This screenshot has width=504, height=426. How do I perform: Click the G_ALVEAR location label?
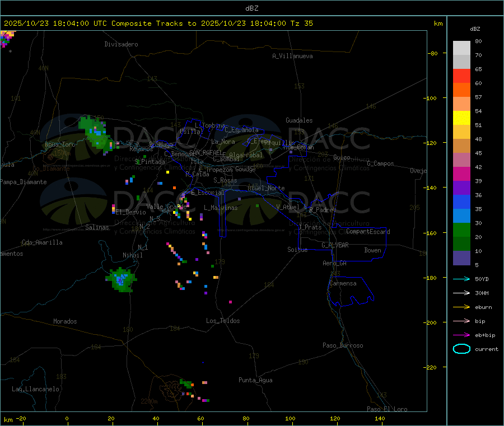(335, 245)
